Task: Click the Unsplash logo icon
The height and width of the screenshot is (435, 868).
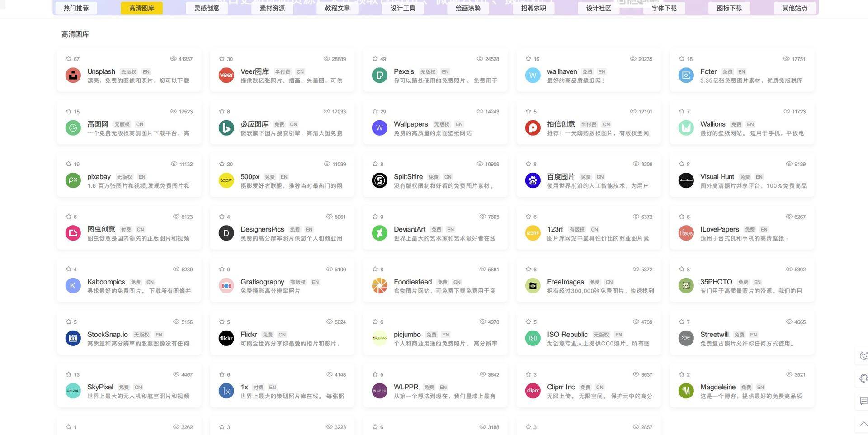Action: 73,75
